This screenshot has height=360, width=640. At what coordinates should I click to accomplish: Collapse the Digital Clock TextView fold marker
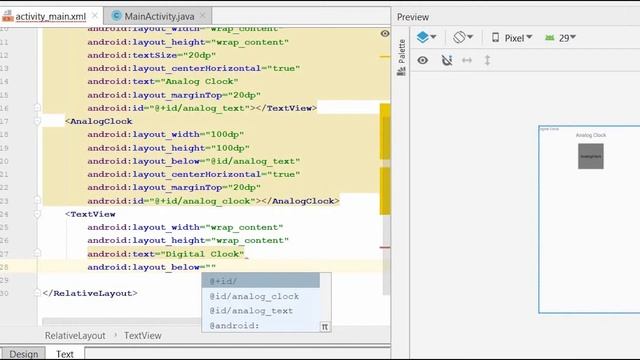[x=37, y=214]
